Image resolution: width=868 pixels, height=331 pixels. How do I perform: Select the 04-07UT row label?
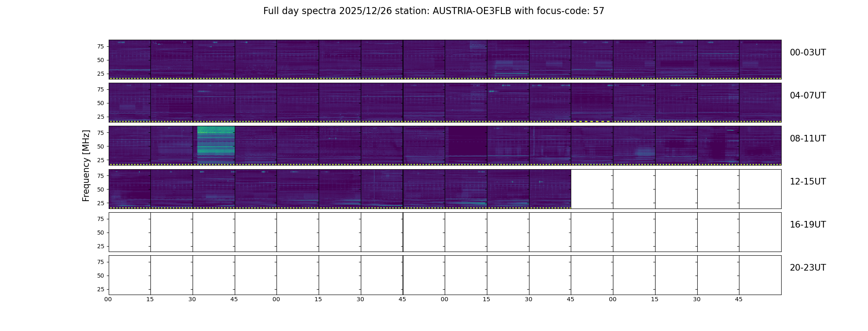tap(808, 96)
